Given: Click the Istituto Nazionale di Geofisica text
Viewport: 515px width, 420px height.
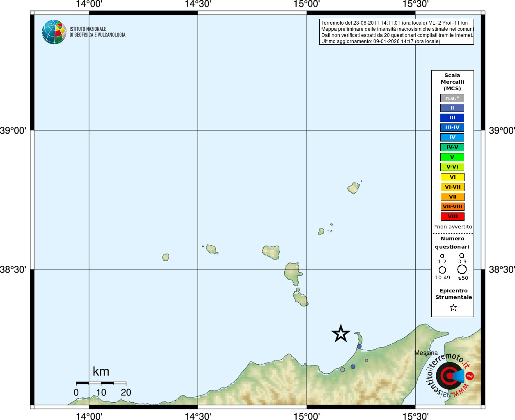Looking at the screenshot, I should point(97,32).
